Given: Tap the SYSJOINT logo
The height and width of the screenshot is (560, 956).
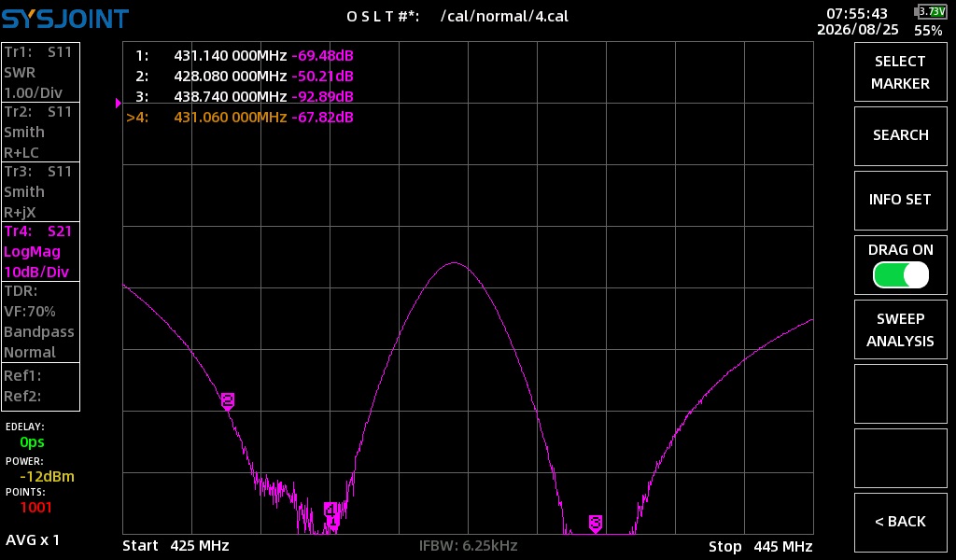Looking at the screenshot, I should 64,19.
